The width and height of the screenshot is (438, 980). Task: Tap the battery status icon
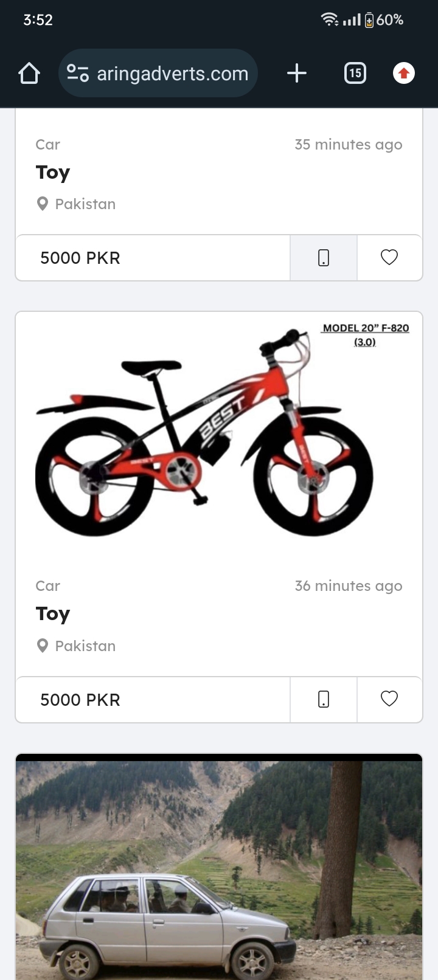(x=369, y=20)
